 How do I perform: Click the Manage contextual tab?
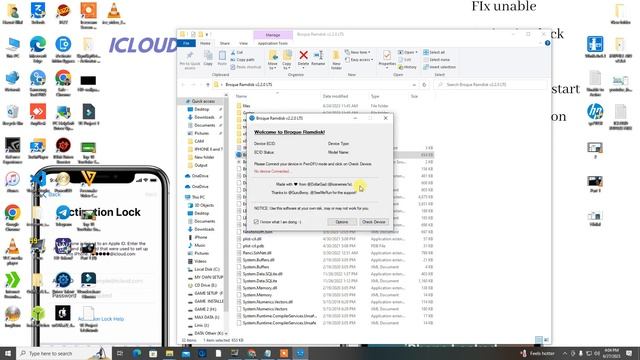pyautogui.click(x=273, y=35)
